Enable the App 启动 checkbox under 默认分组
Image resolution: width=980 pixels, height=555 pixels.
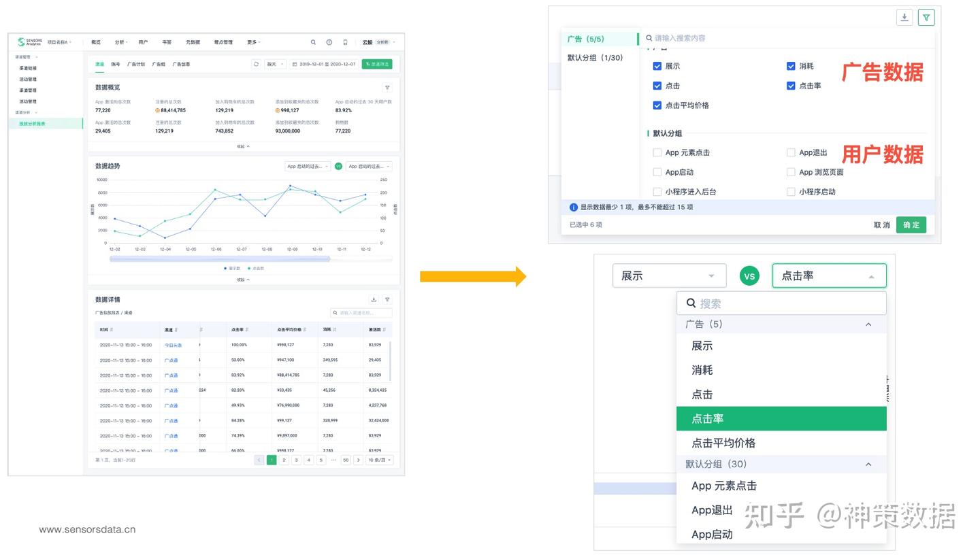pos(657,172)
